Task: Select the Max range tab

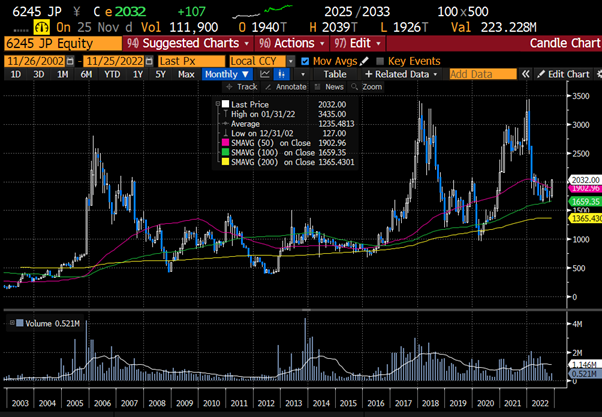Action: click(186, 74)
